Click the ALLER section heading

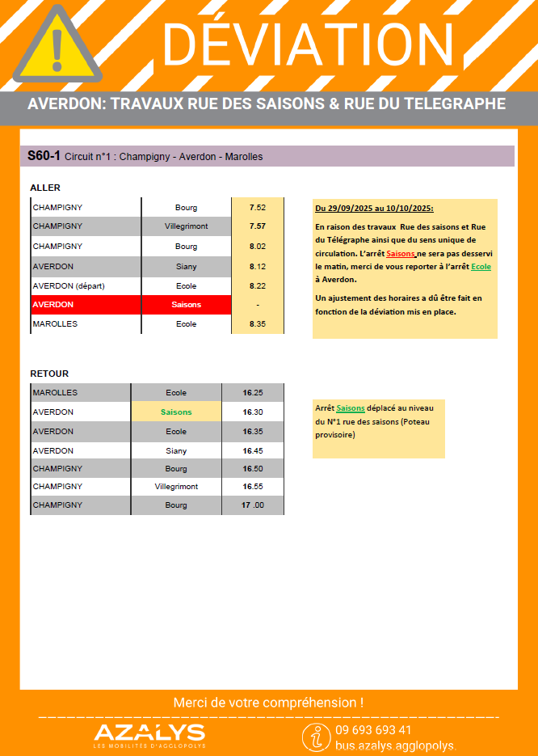point(45,188)
